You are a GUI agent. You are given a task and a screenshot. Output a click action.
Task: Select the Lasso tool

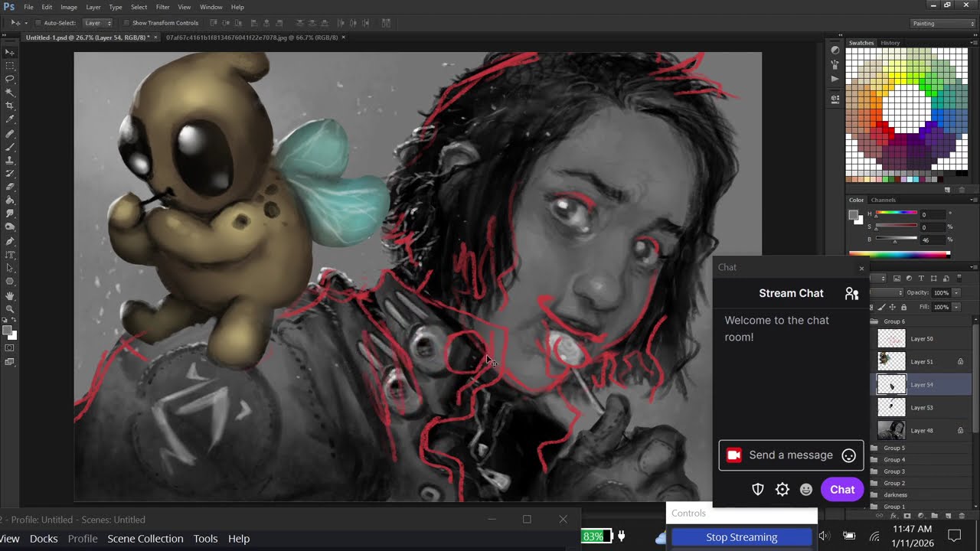point(10,79)
